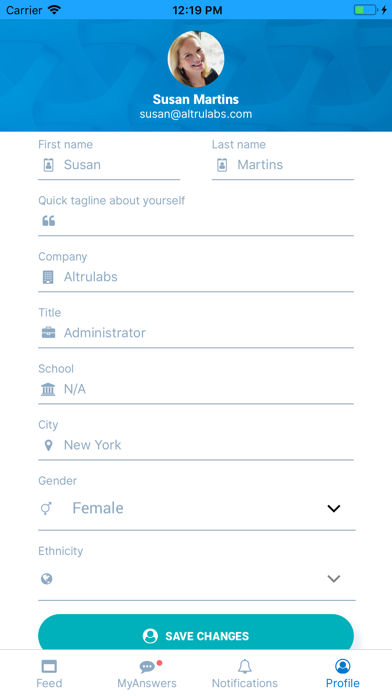Open the Ethnicity dropdown chevron
This screenshot has height=696, width=392.
click(x=333, y=578)
